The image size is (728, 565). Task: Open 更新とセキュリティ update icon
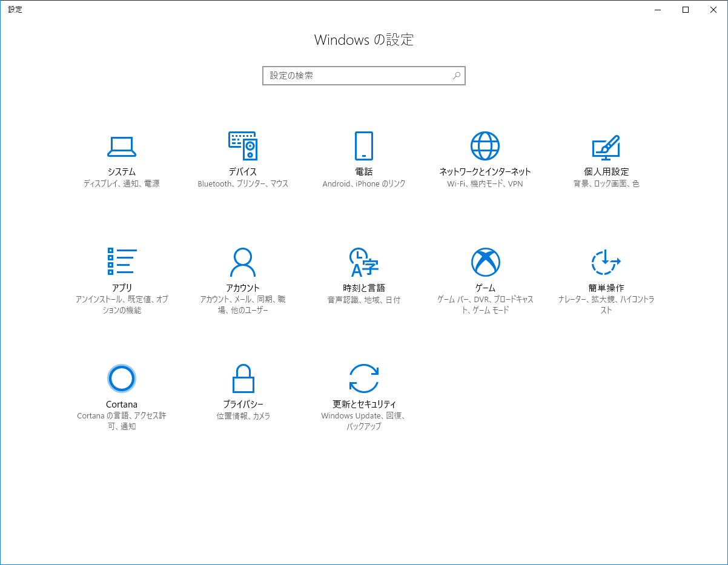point(364,378)
